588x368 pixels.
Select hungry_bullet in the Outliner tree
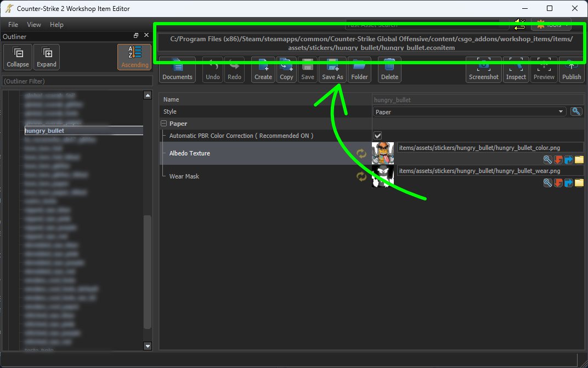click(x=83, y=131)
